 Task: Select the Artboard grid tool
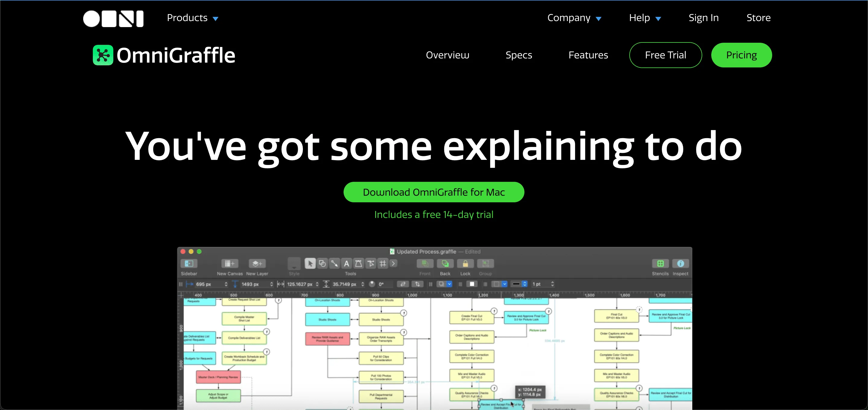coord(383,263)
